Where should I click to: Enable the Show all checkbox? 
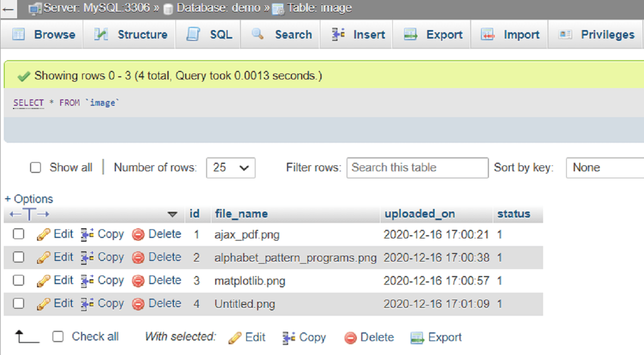[x=35, y=167]
